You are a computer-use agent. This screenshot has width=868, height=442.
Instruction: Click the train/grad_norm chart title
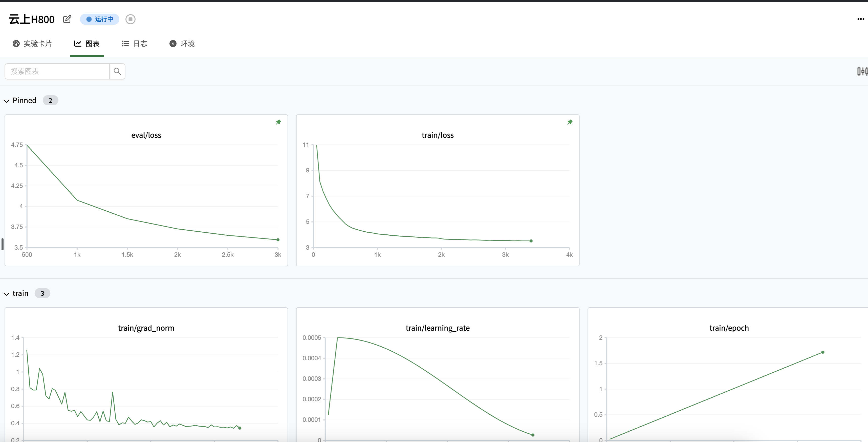(146, 328)
